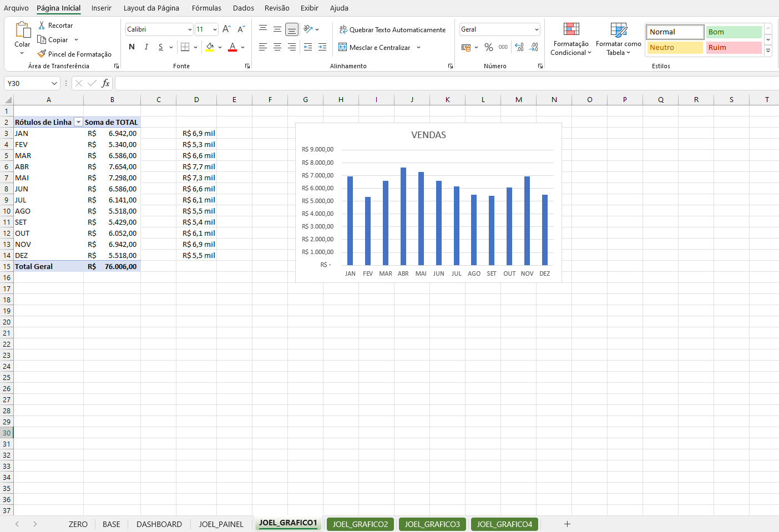This screenshot has width=779, height=532.
Task: Toggle Quebrar Texto Automaticamente
Action: click(392, 30)
